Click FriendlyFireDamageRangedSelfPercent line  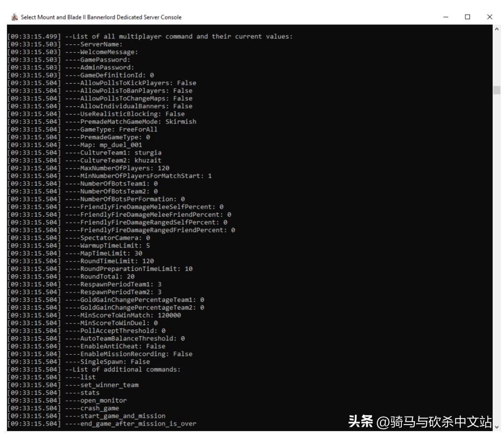pyautogui.click(x=117, y=222)
